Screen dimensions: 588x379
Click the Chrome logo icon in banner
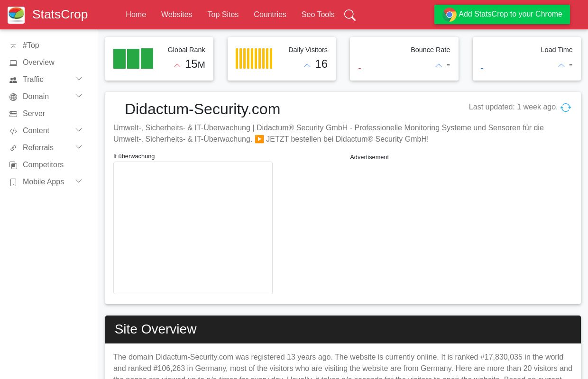[x=449, y=15]
